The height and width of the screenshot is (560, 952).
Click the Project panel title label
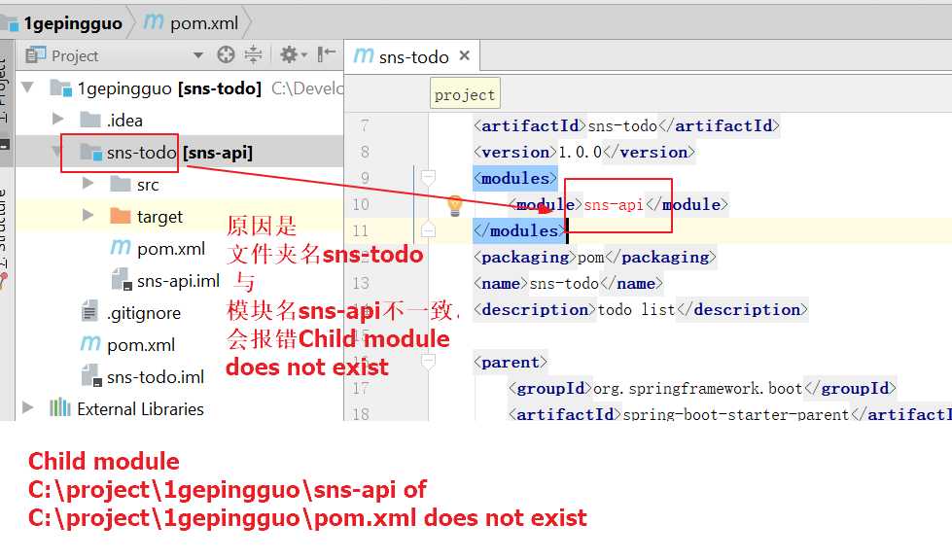click(75, 55)
